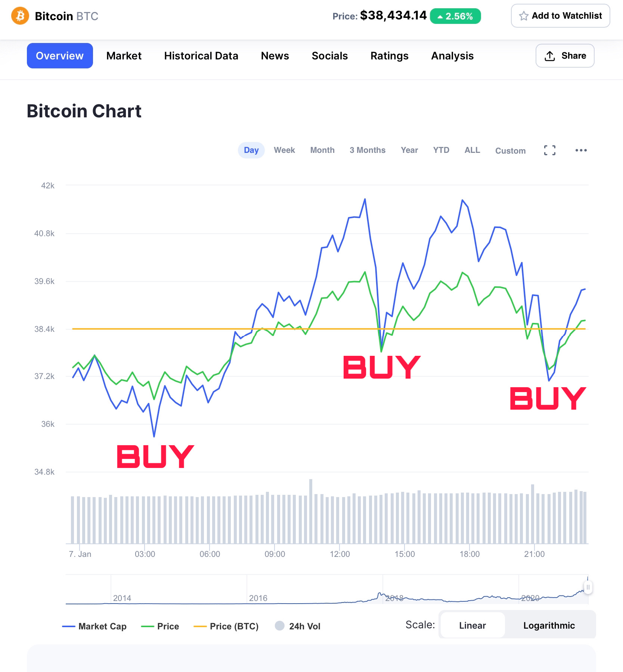
Task: Toggle the Market Cap line visibility
Action: coord(94,626)
